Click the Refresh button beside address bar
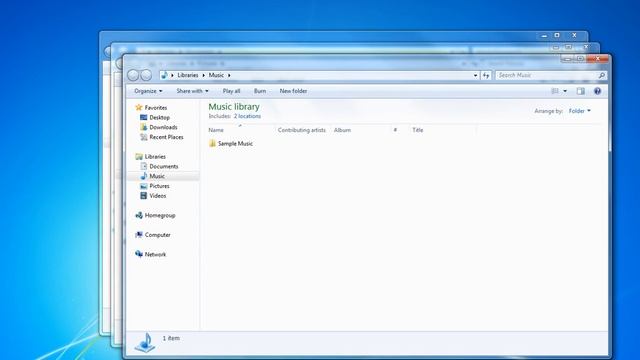The image size is (640, 360). (x=486, y=76)
